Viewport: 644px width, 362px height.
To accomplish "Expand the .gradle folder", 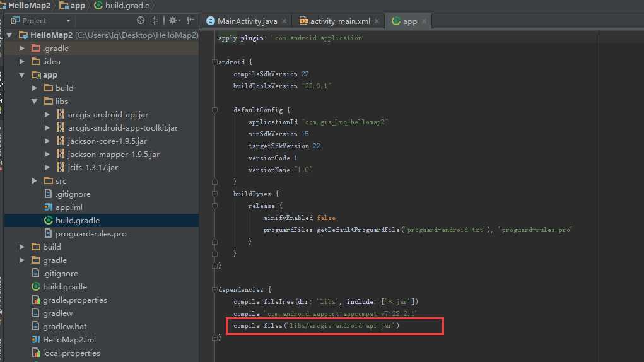I will coord(22,49).
